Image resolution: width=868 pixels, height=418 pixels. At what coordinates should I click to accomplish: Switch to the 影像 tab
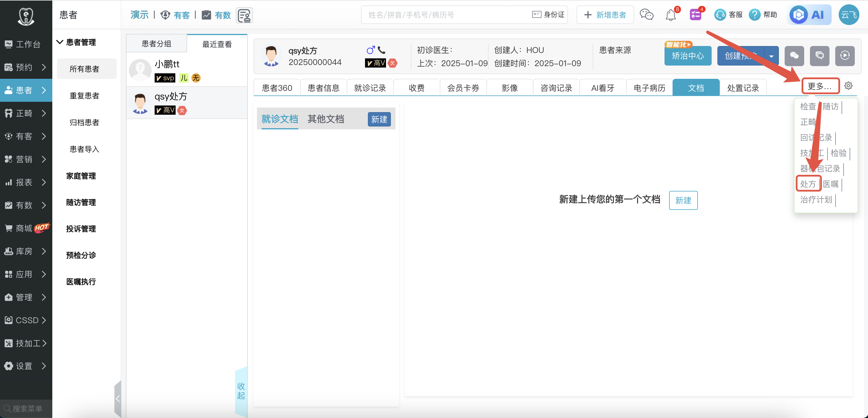(x=510, y=88)
